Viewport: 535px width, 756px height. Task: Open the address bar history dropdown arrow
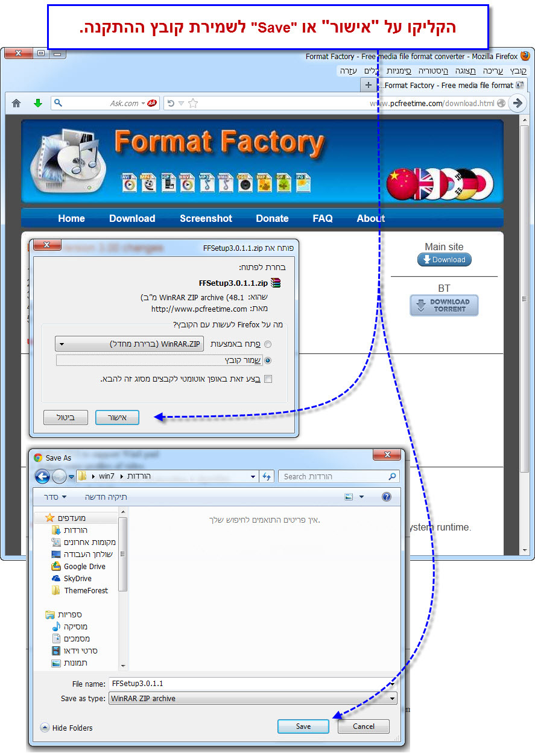182,103
